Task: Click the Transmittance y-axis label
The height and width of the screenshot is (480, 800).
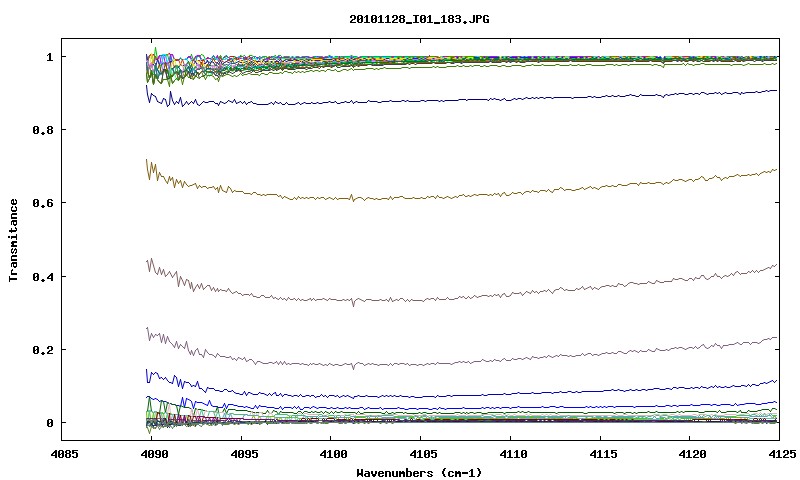Action: pos(14,240)
